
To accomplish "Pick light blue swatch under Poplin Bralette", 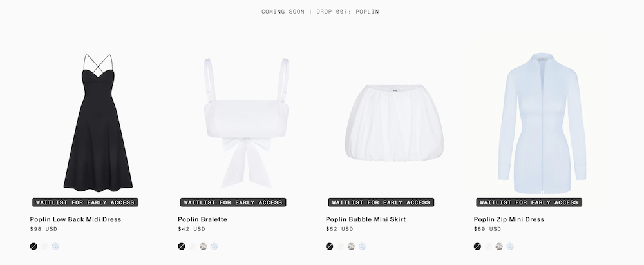I will [x=214, y=246].
